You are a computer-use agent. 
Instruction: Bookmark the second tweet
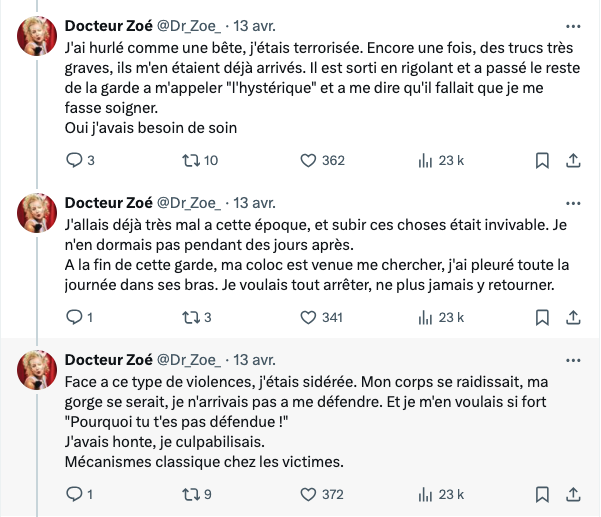pos(542,317)
